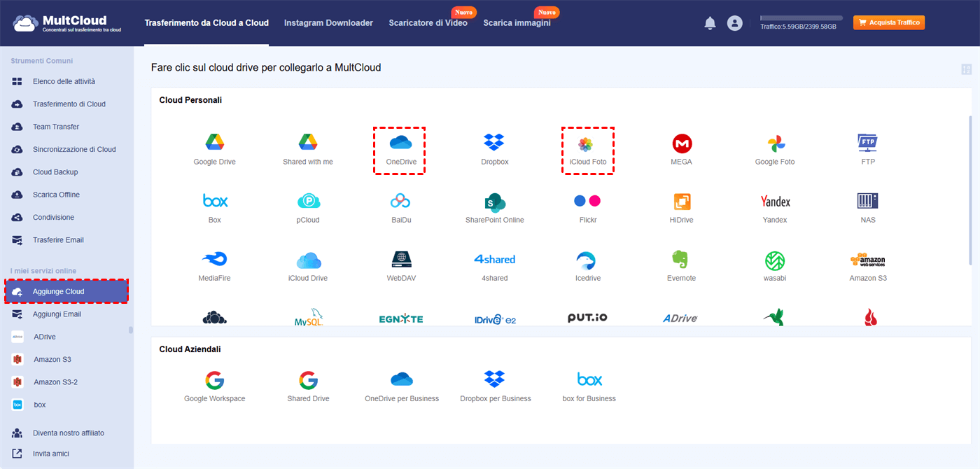Add an FTP connection icon
980x469 pixels.
(868, 143)
